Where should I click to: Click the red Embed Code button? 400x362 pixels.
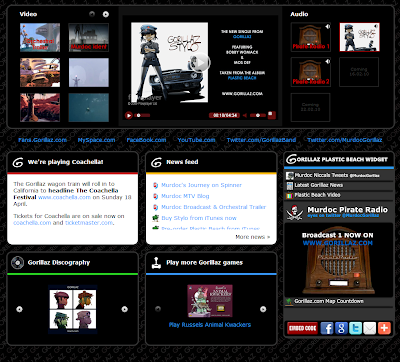(x=302, y=328)
